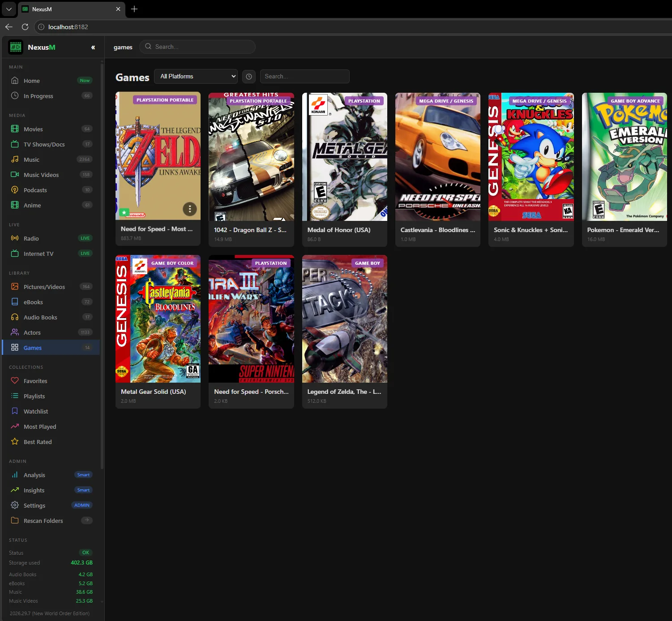Click the Rescan Folders arrow badge

87,520
